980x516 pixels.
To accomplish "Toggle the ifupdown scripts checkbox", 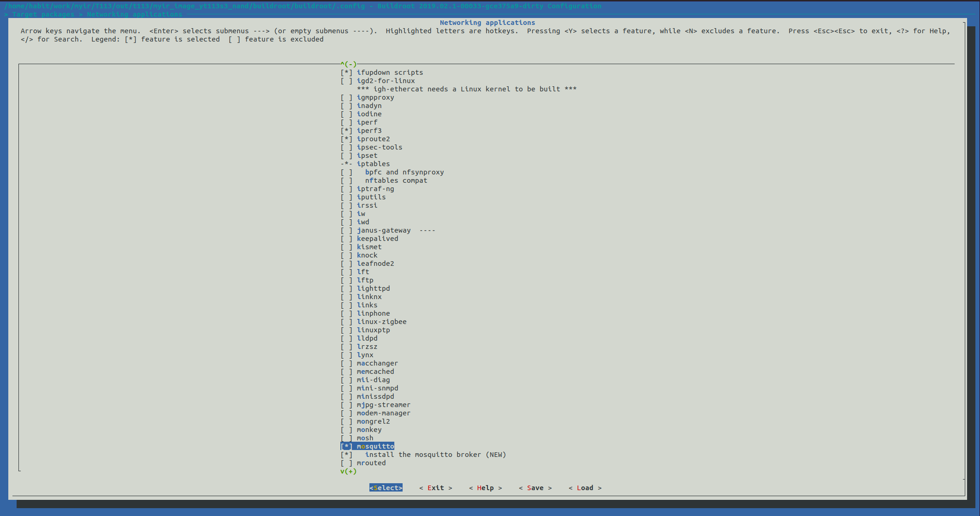I will click(x=346, y=72).
